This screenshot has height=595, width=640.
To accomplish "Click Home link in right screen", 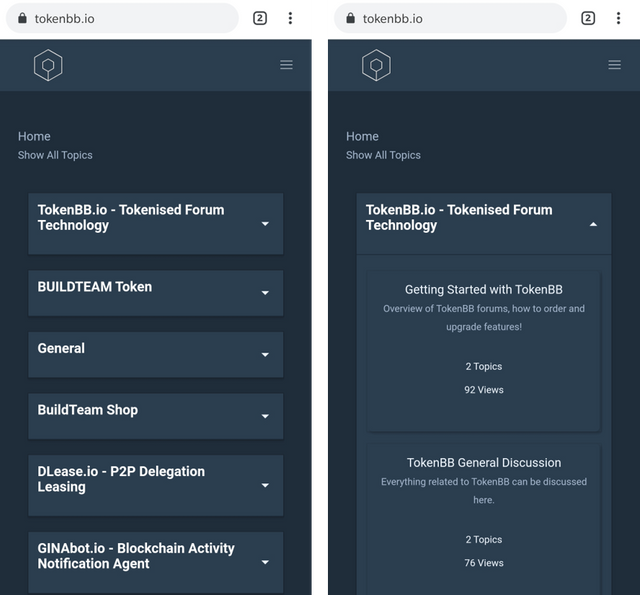I will [x=362, y=136].
